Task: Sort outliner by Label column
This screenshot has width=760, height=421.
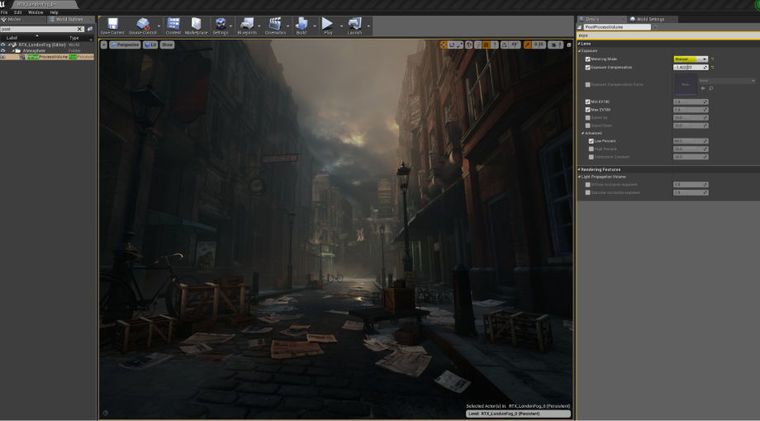Action: pos(12,38)
